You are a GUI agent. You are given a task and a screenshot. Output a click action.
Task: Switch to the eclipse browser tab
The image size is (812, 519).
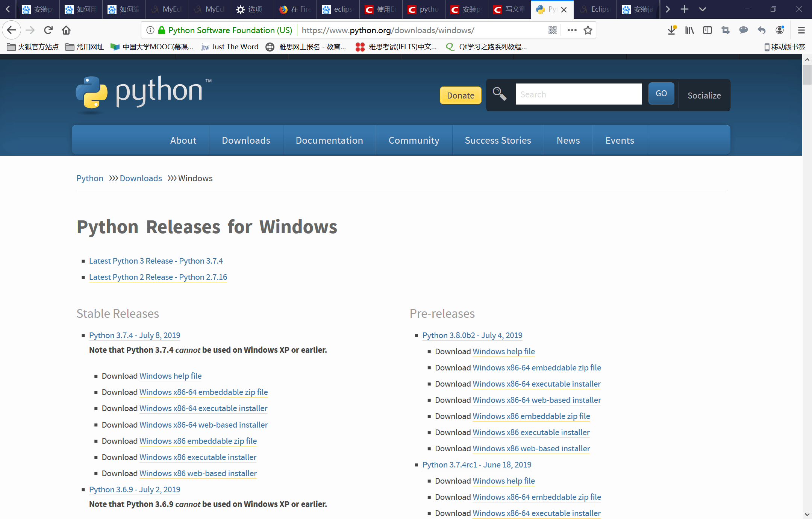tap(337, 9)
